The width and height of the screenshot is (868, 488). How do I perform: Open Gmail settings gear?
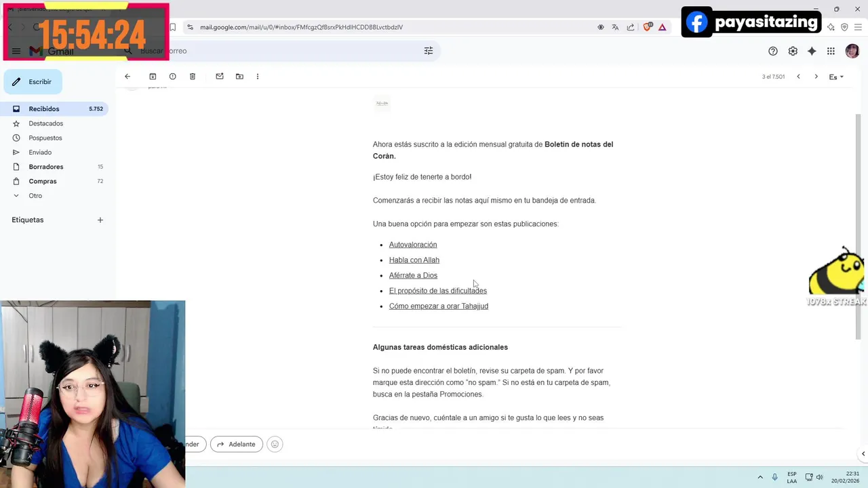(793, 51)
